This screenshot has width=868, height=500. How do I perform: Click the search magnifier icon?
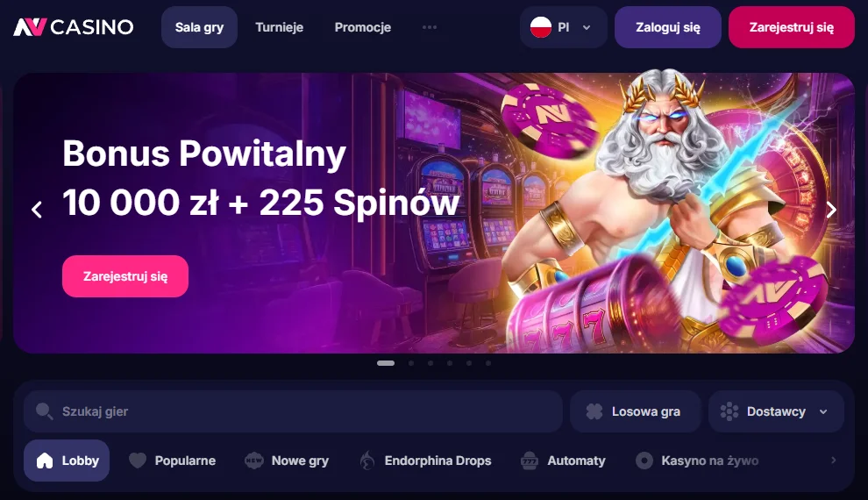[x=44, y=411]
